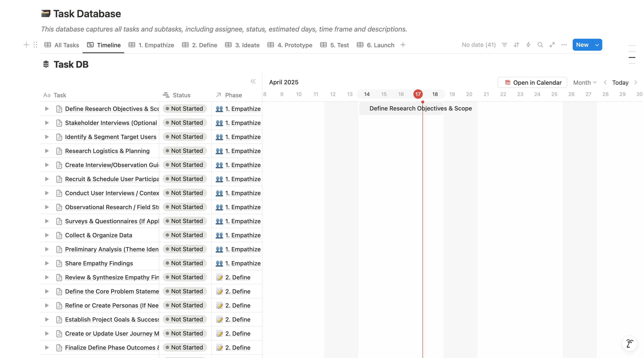Switch to the 3. Ideate view tab
Screen dimensions: 644x358
[x=242, y=45]
